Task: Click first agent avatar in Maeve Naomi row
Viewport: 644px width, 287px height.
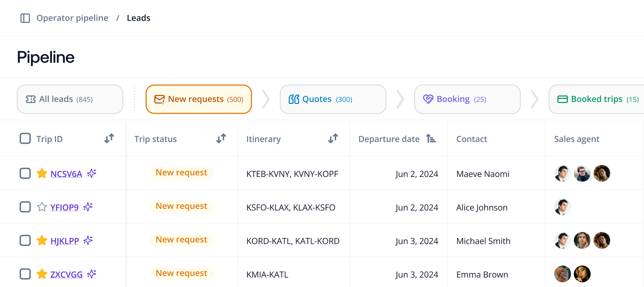Action: [562, 173]
